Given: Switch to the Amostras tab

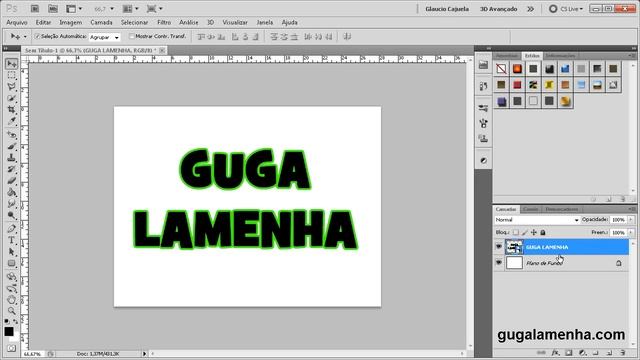Looking at the screenshot, I should (507, 56).
